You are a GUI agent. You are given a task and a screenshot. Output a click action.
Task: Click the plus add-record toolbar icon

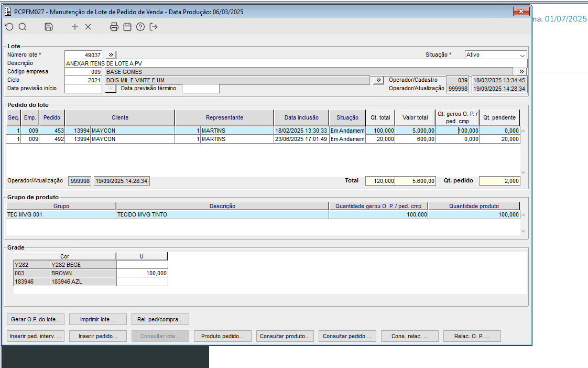75,27
